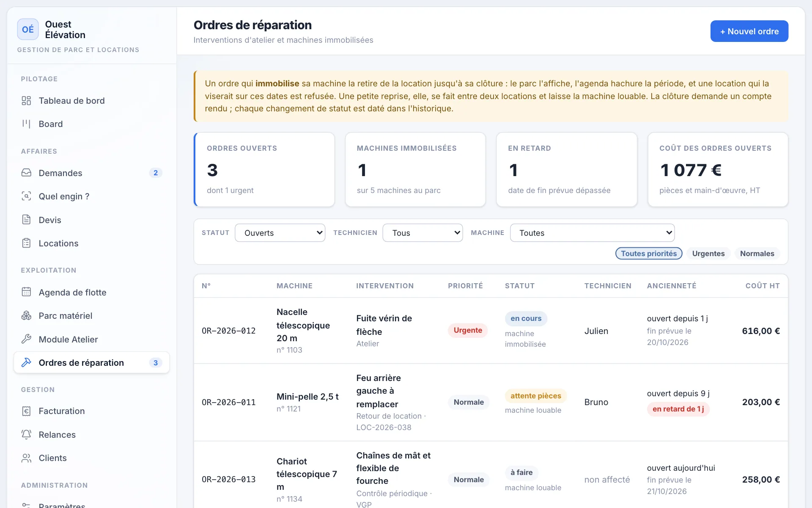Click the Machines immobilisées summary card
The height and width of the screenshot is (508, 812).
point(415,170)
